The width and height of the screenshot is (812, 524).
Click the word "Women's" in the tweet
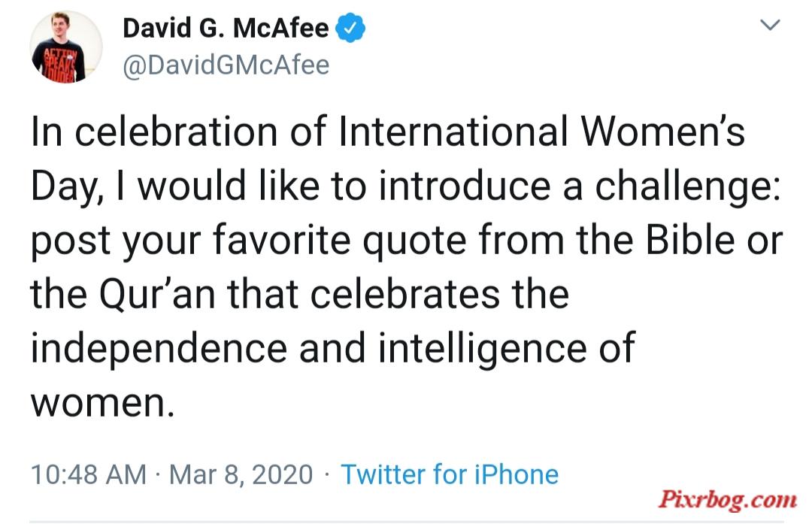pos(663,131)
